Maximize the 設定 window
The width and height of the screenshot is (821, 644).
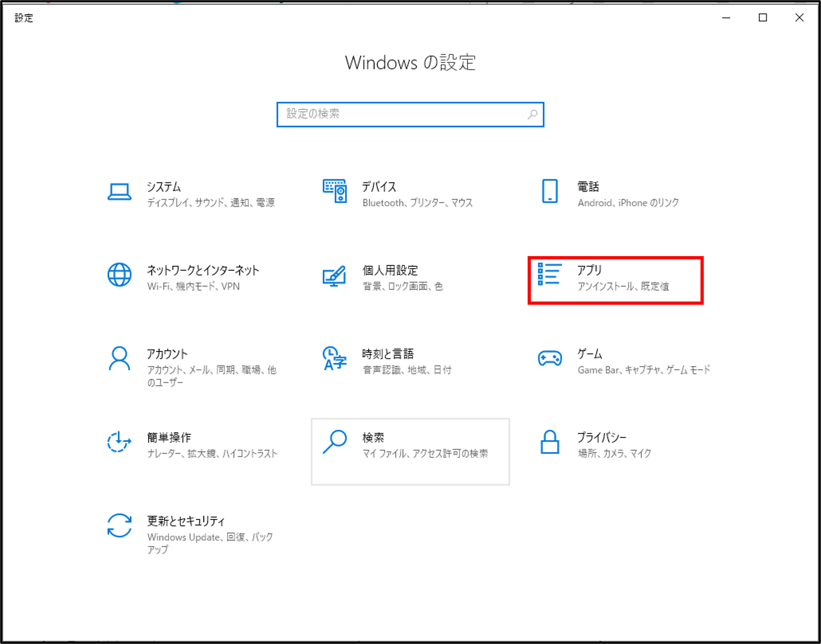click(763, 18)
